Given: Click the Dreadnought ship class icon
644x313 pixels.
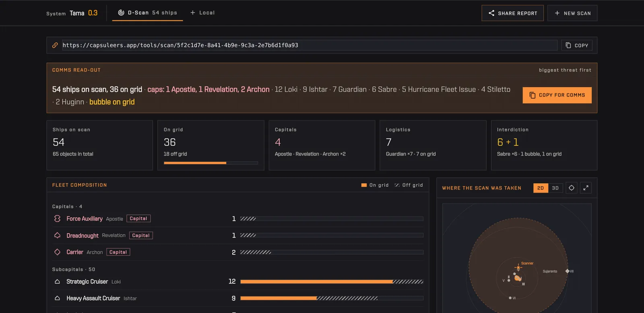Looking at the screenshot, I should pos(57,235).
